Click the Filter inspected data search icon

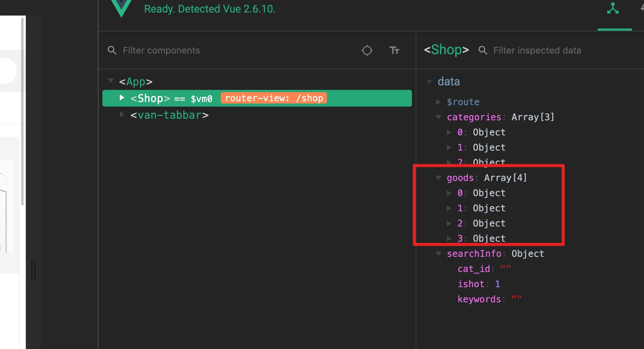[483, 50]
